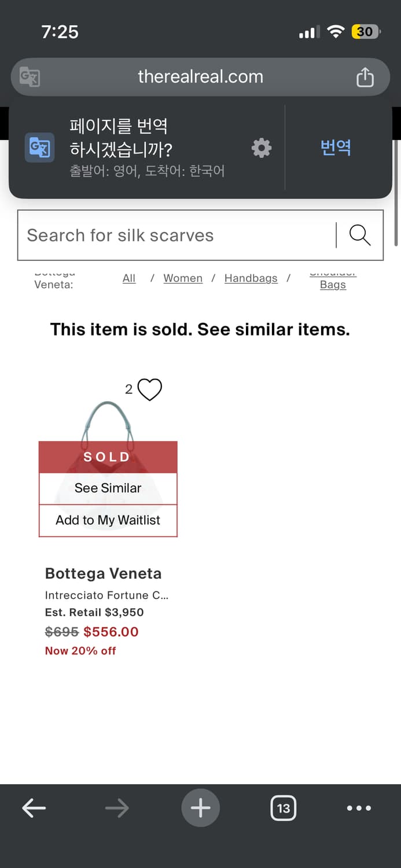Image resolution: width=401 pixels, height=868 pixels.
Task: Tap the translate icon in URL bar
Action: click(30, 77)
